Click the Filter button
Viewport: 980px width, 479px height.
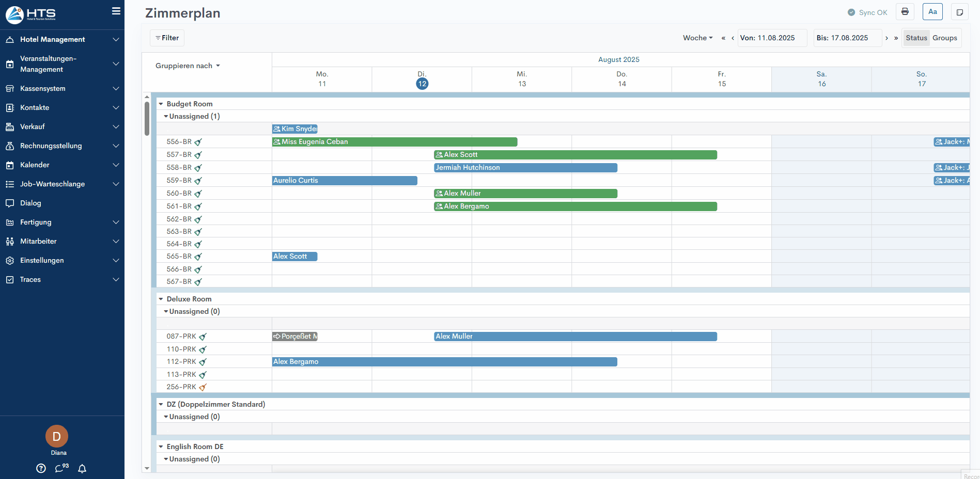point(167,38)
